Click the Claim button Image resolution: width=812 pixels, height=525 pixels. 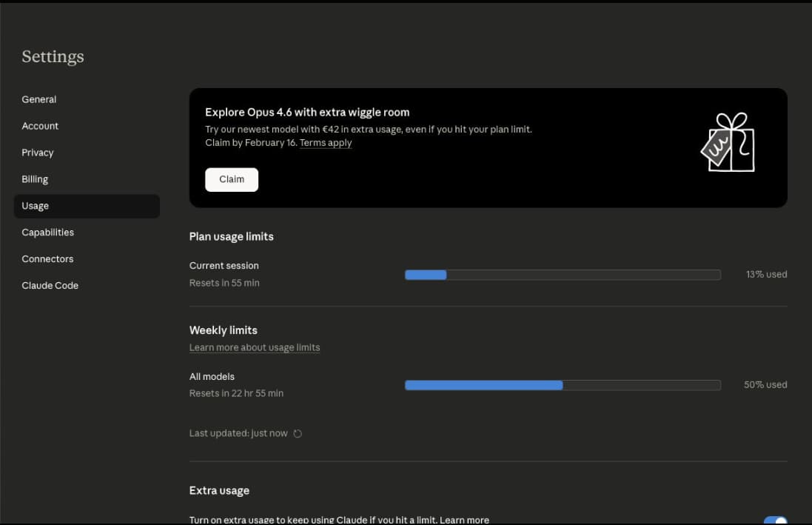(x=232, y=179)
